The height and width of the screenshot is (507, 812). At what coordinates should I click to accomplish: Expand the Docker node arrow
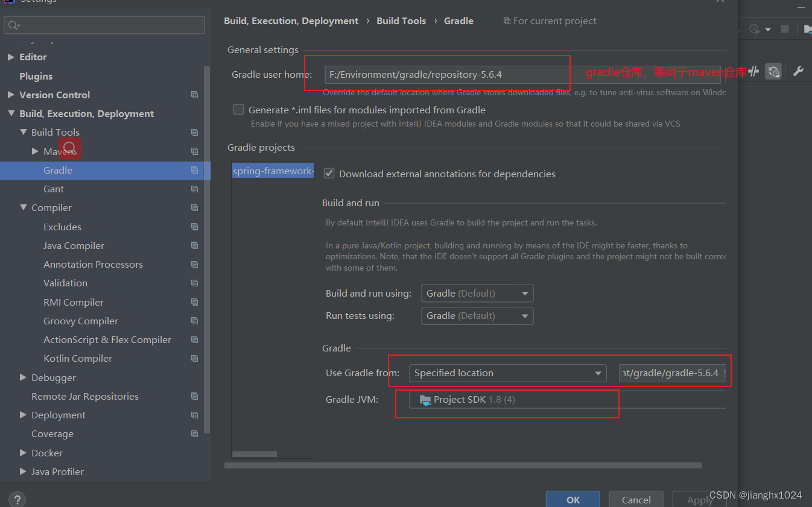tap(23, 453)
